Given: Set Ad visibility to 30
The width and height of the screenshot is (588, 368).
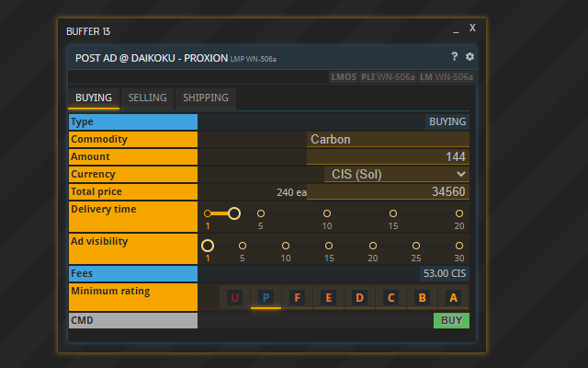Looking at the screenshot, I should (459, 246).
